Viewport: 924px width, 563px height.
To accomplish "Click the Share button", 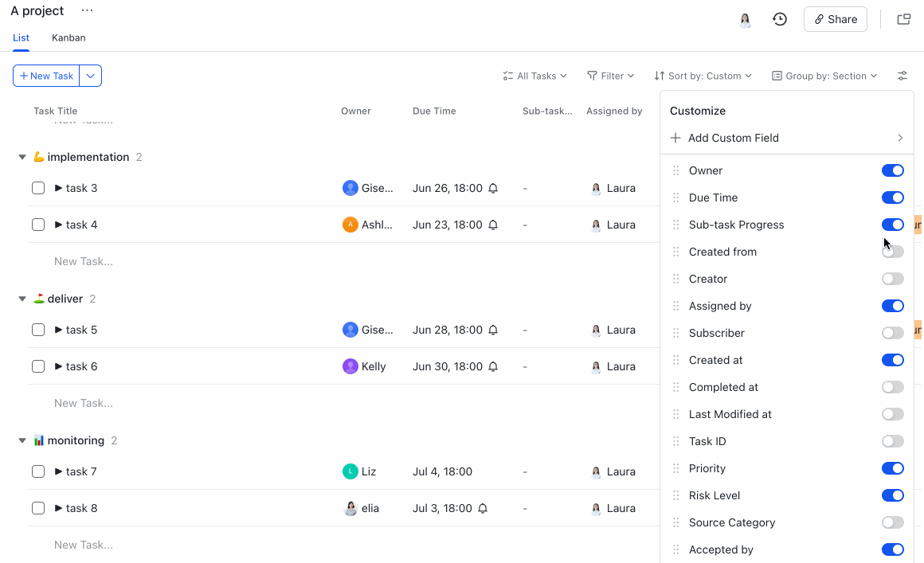I will (x=835, y=18).
